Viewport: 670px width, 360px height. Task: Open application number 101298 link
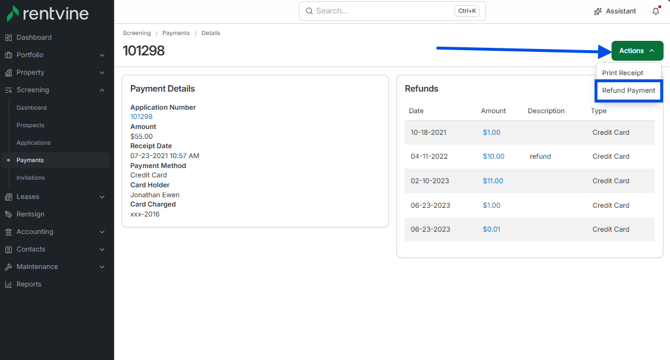click(141, 117)
